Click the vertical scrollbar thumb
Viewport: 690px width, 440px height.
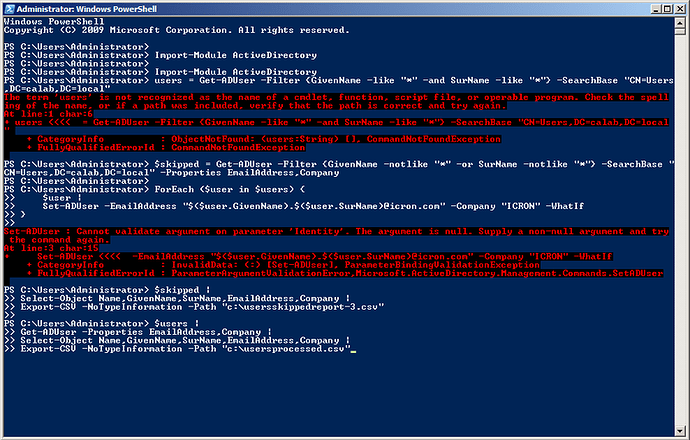(680, 31)
